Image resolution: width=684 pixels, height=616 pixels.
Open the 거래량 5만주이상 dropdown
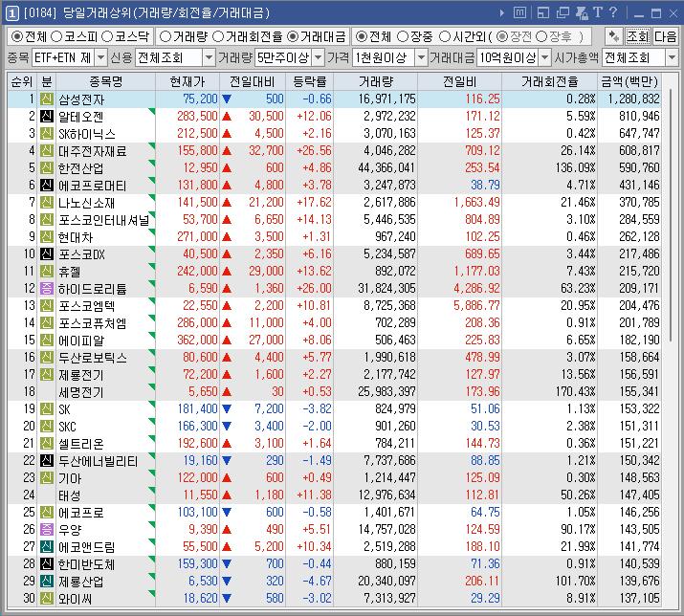[319, 57]
